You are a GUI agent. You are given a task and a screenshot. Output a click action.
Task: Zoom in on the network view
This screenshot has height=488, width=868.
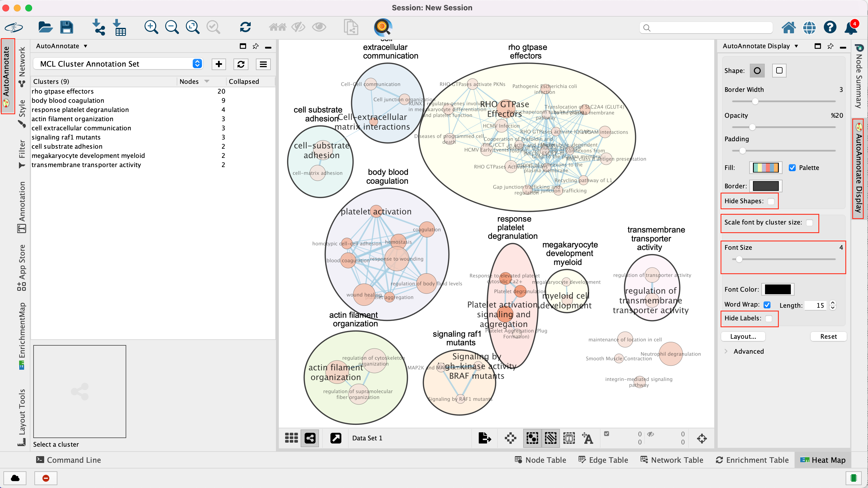pos(151,27)
